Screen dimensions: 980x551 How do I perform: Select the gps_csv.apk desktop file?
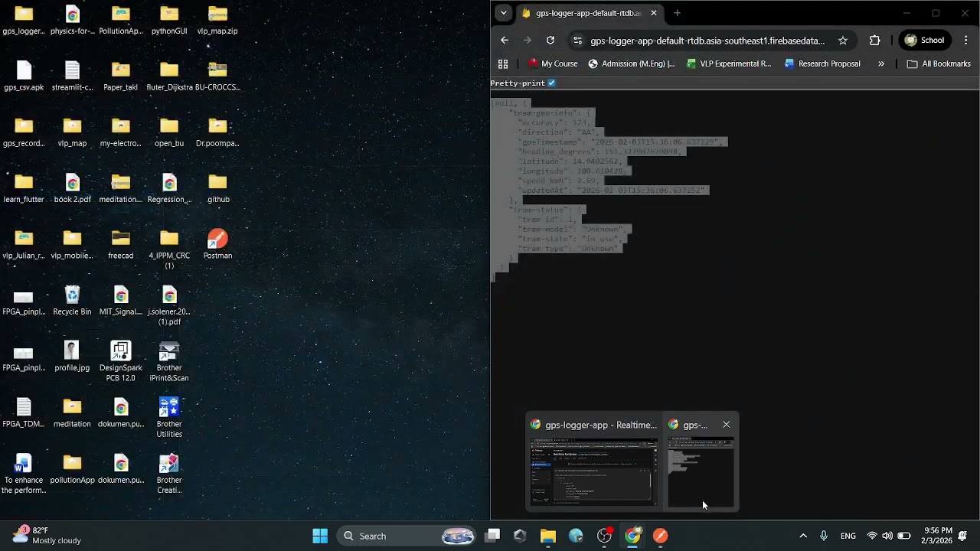[x=24, y=76]
